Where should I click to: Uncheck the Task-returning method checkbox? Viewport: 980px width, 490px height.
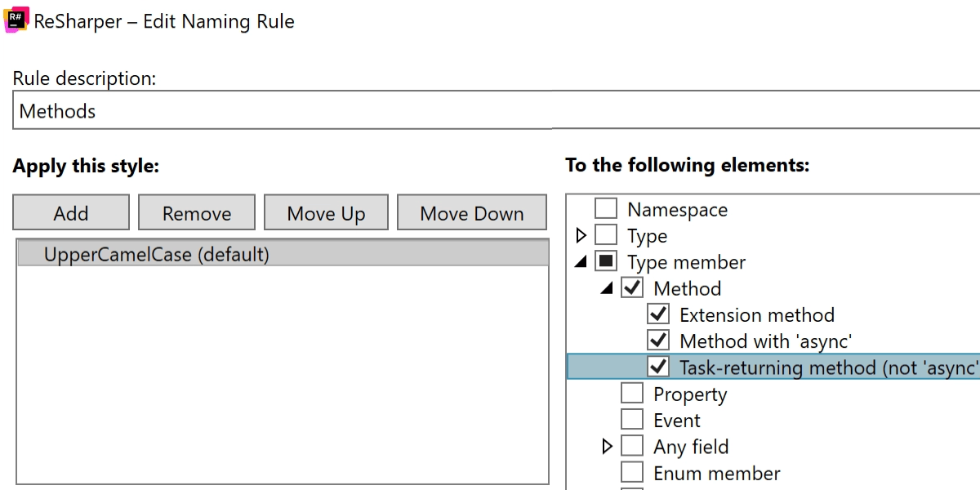coord(658,367)
